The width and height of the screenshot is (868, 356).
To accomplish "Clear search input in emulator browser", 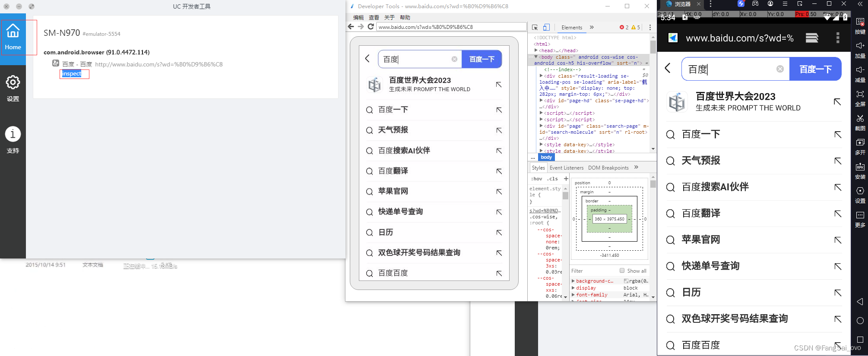I will point(780,69).
